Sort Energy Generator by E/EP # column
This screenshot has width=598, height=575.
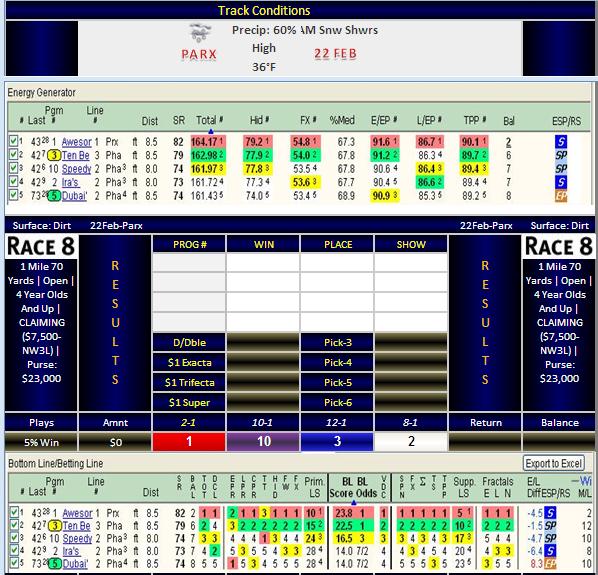(384, 120)
